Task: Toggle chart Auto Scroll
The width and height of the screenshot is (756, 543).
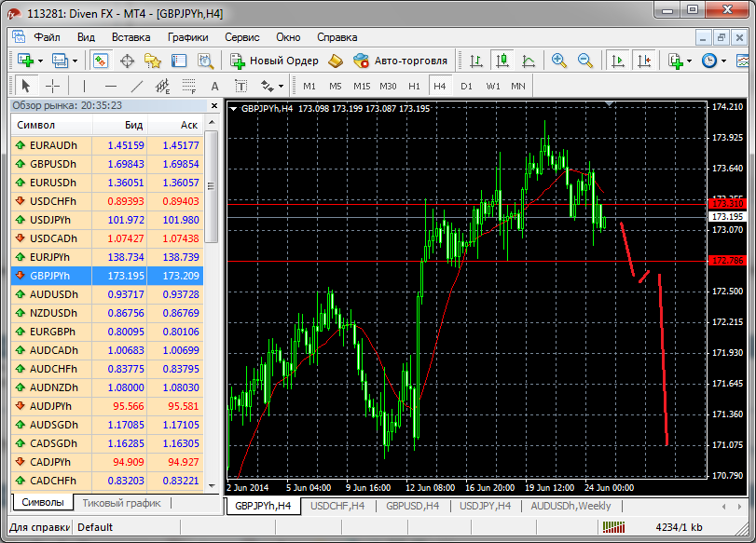Action: click(617, 61)
